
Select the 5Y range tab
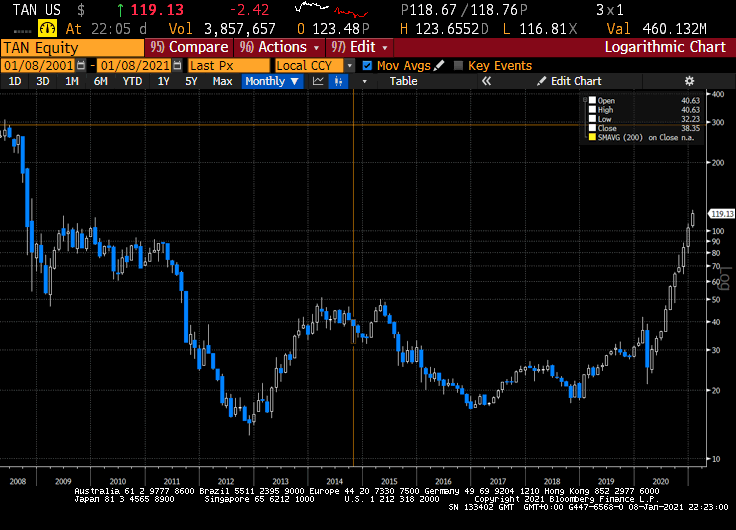[x=191, y=81]
